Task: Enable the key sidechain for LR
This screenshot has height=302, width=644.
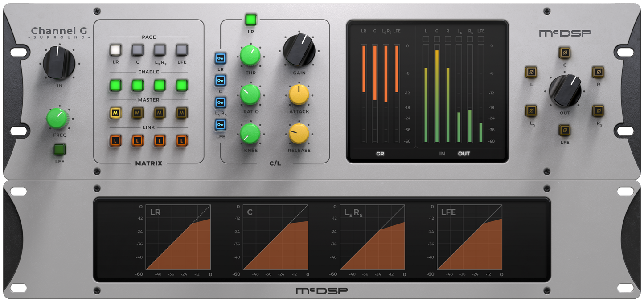Action: (220, 58)
